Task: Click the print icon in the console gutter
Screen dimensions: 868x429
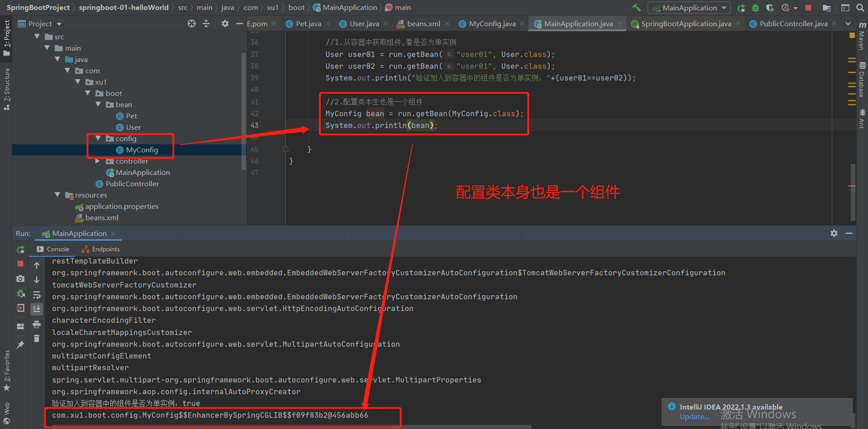Action: point(37,324)
